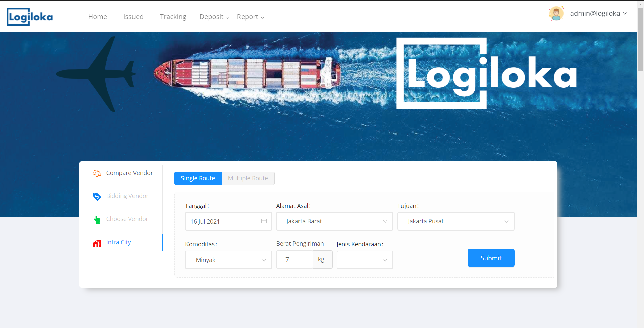This screenshot has height=328, width=644.
Task: Click the "Jenis Kendaraan:" field label
Action: point(360,244)
